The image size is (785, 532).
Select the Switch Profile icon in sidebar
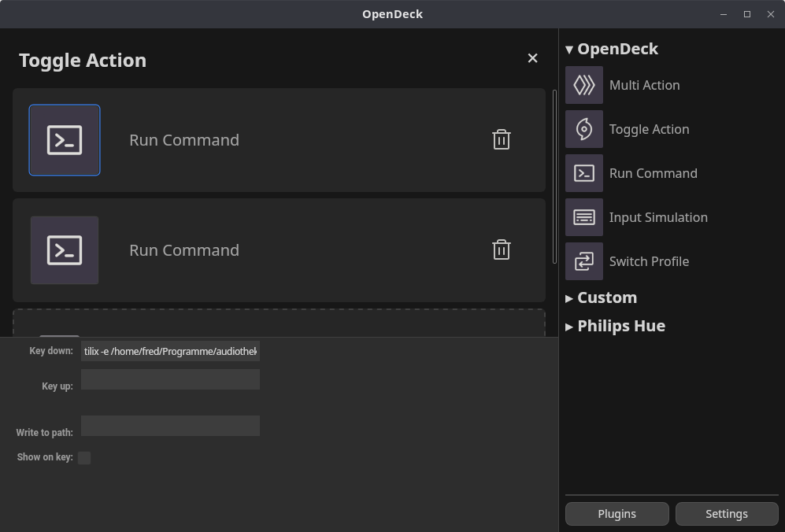(x=583, y=260)
